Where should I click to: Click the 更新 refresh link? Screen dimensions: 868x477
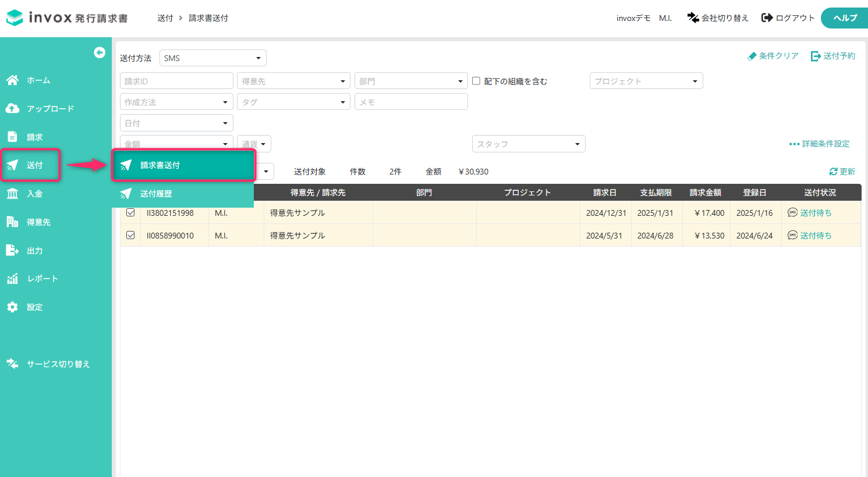pos(842,172)
